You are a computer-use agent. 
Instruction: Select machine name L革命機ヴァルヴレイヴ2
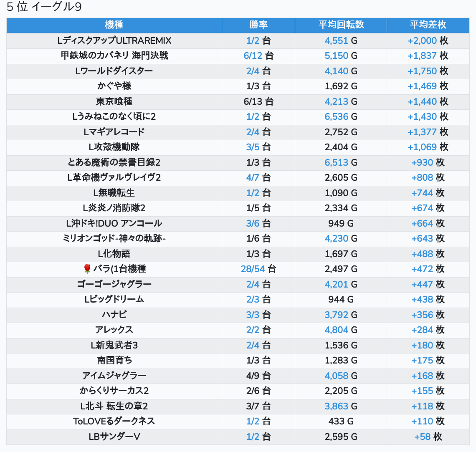point(114,177)
